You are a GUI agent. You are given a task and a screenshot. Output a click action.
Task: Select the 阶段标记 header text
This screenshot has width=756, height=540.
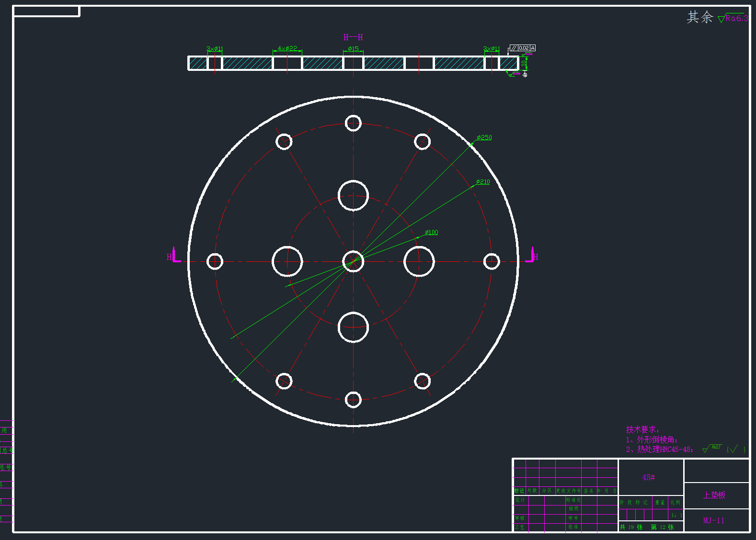(x=633, y=502)
